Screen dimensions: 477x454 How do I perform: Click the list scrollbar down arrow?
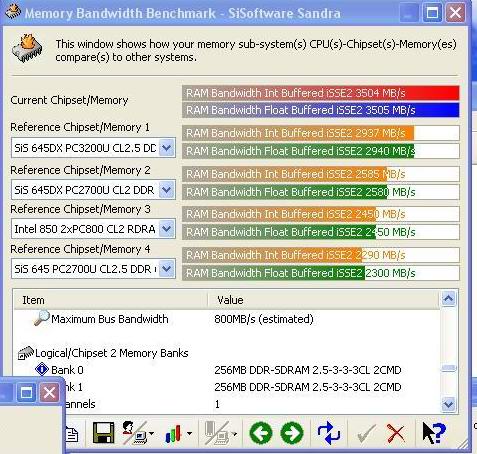[x=448, y=404]
